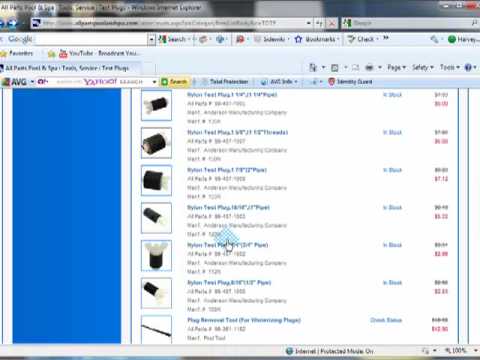This screenshot has height=360, width=480.
Task: Expand the Google Toolbar overflow chevron
Action: (x=386, y=38)
